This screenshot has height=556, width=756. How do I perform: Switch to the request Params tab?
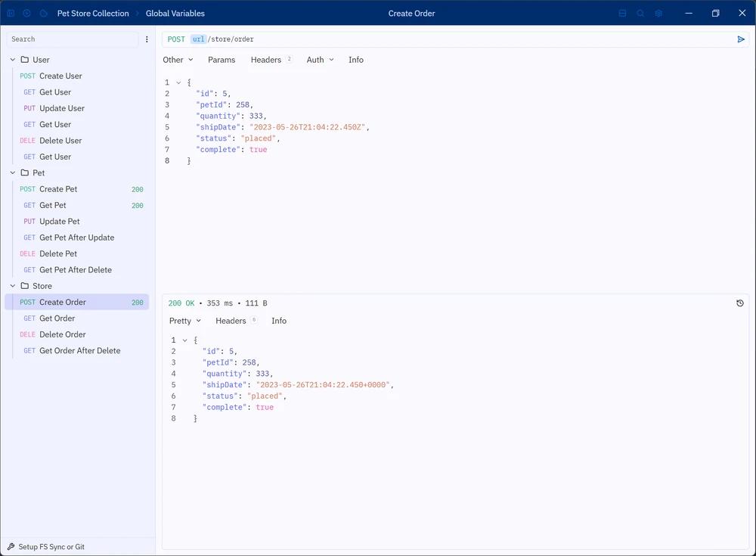tap(222, 60)
